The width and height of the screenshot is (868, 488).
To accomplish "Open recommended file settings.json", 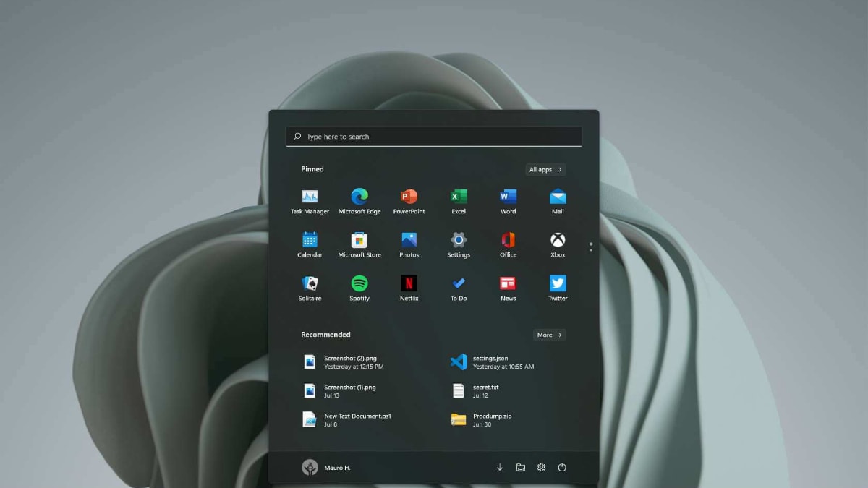I will pos(492,362).
